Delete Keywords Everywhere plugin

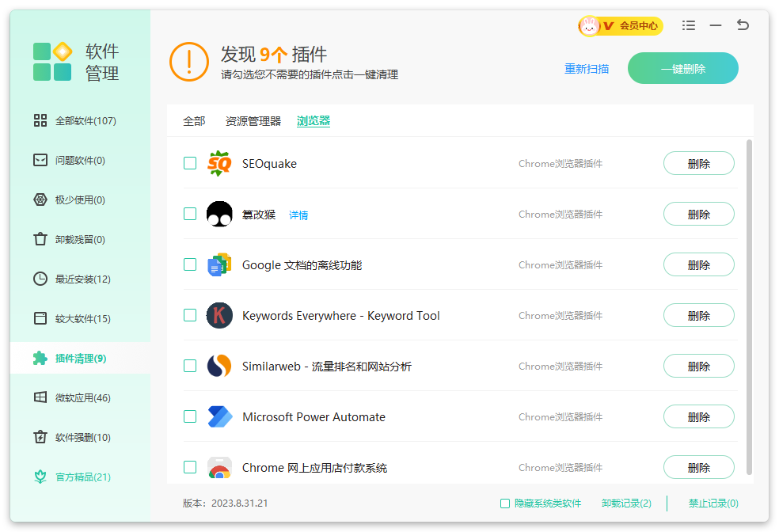[x=698, y=315]
